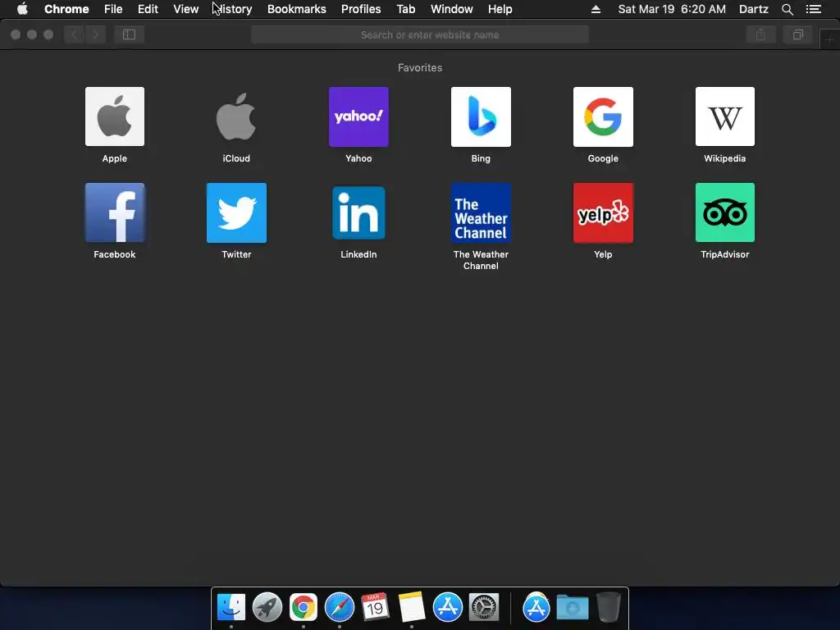This screenshot has width=840, height=630.
Task: Open The Weather Channel favorite tile
Action: [x=481, y=212]
